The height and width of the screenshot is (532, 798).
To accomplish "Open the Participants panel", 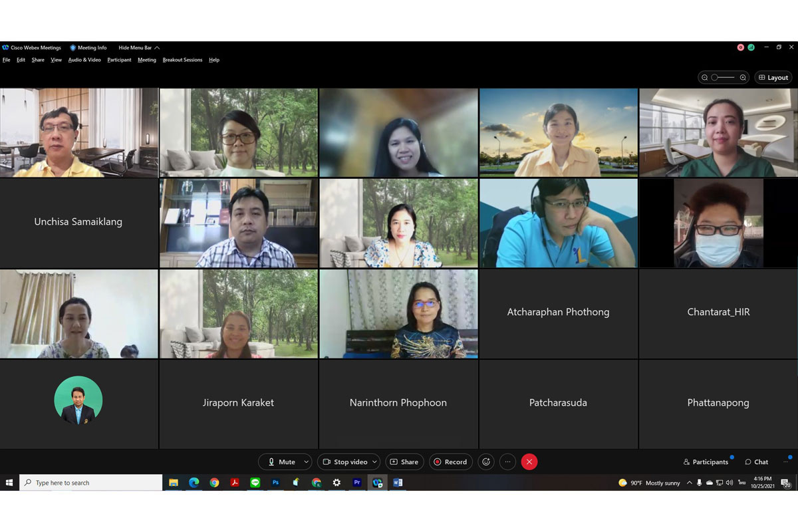I will (706, 462).
